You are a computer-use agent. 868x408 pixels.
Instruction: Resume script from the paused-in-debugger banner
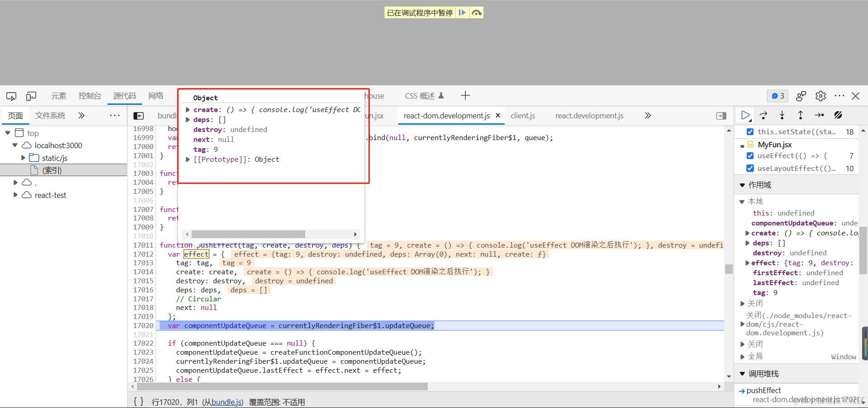(x=462, y=13)
